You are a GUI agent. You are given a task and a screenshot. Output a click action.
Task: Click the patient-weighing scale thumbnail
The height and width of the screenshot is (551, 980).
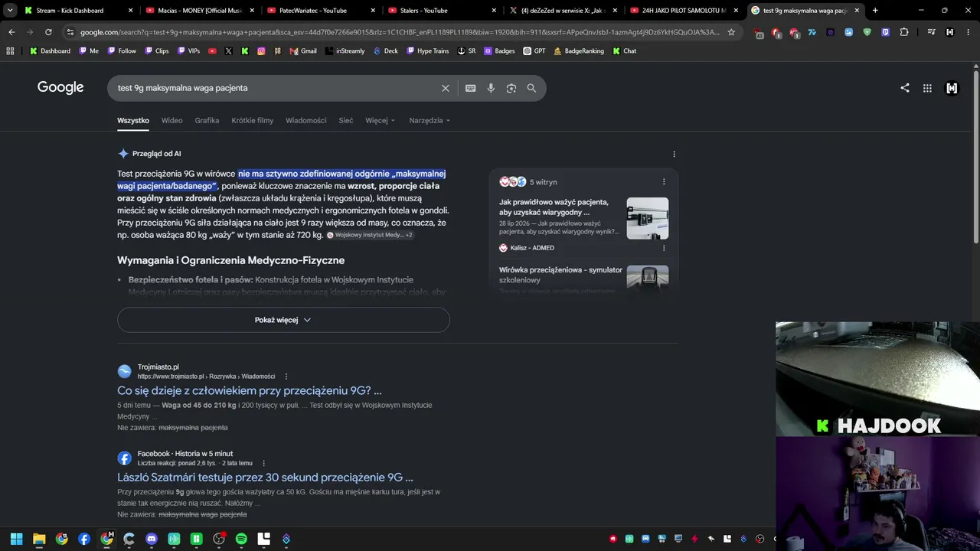pyautogui.click(x=648, y=218)
